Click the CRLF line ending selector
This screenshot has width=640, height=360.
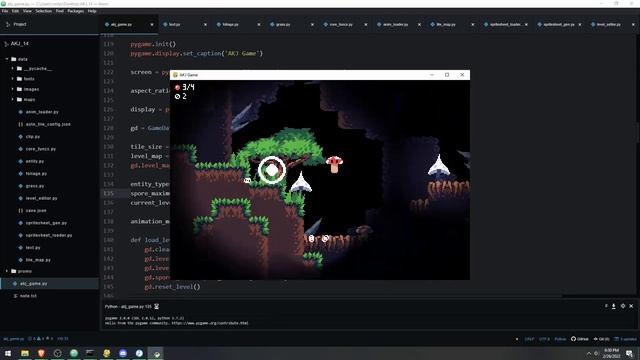(529, 339)
